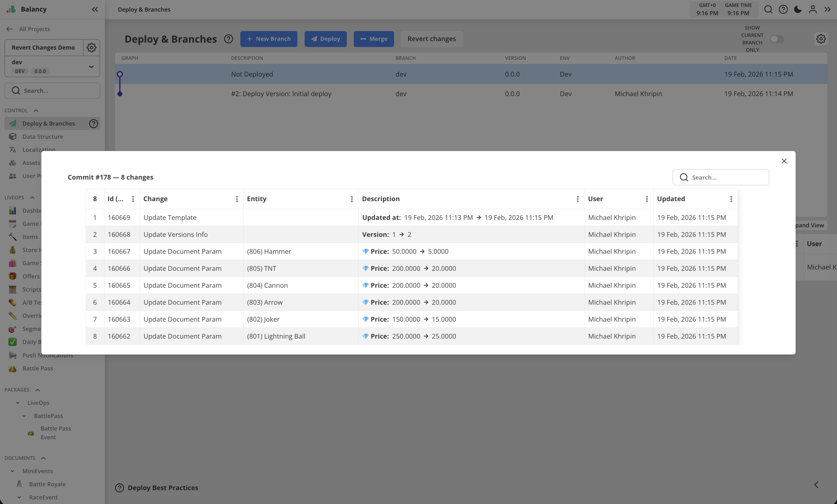The height and width of the screenshot is (504, 837).
Task: Open Change column options menu
Action: [237, 199]
